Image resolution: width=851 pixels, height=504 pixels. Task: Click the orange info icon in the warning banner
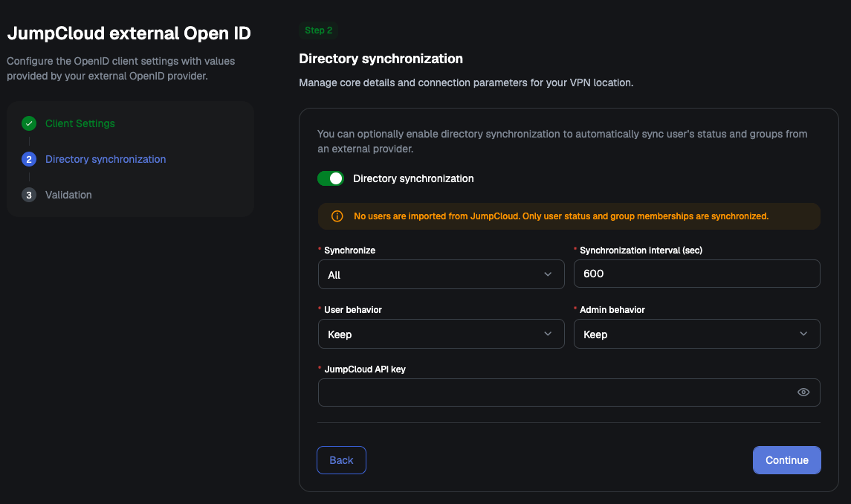tap(337, 216)
